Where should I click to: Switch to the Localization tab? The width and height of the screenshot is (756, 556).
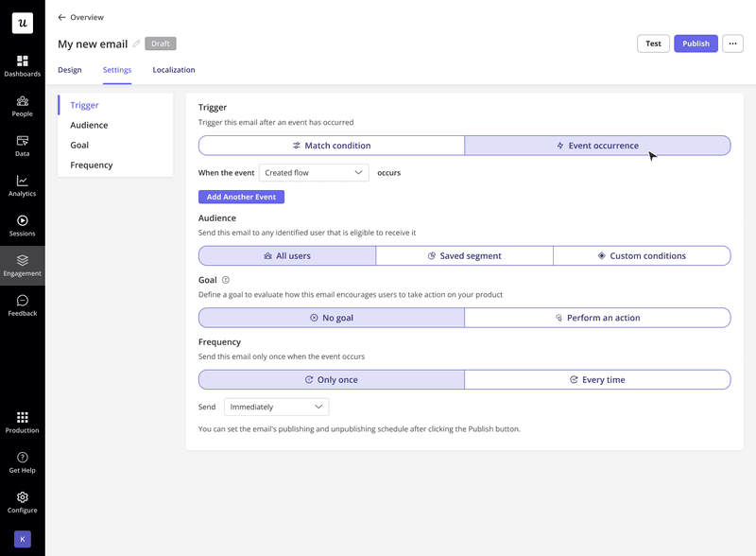pyautogui.click(x=174, y=69)
